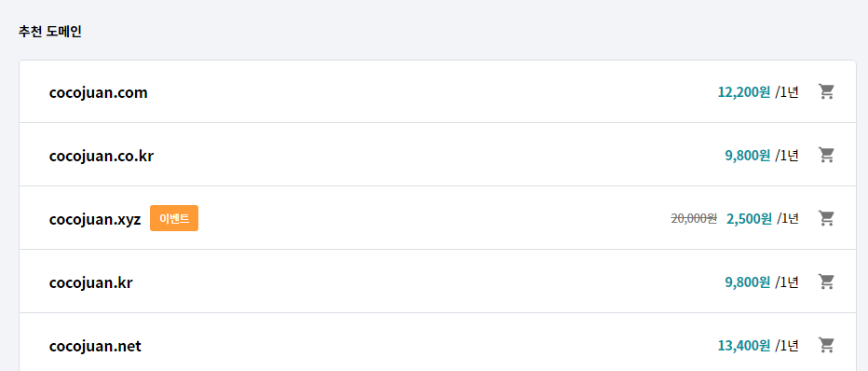Viewport: 868px width, 371px height.
Task: Click the 9,800원 price for cocojuan.co.kr
Action: point(748,157)
